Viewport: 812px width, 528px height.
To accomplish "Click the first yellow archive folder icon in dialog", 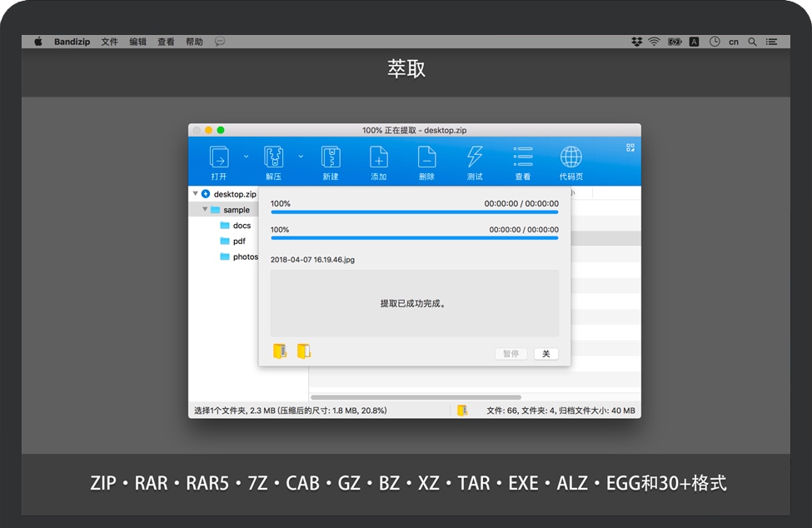I will click(x=280, y=351).
